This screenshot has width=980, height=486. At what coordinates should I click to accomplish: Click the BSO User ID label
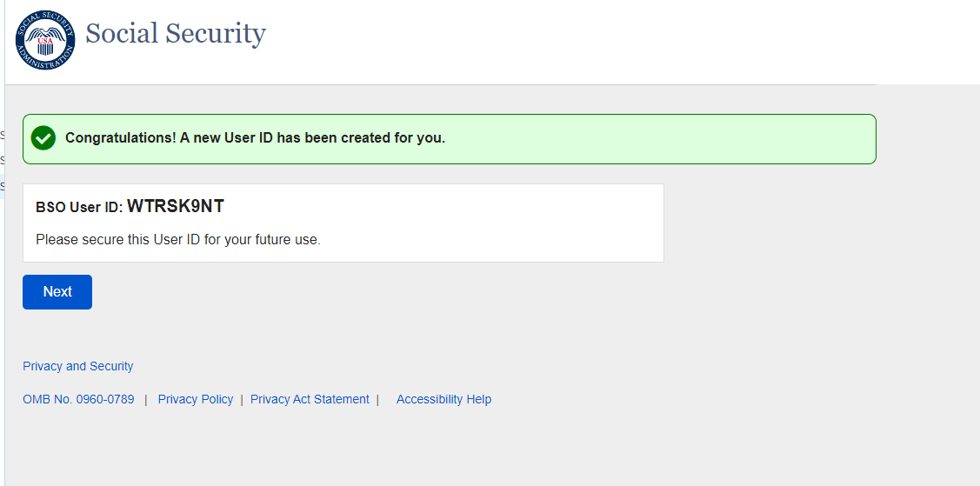[79, 208]
